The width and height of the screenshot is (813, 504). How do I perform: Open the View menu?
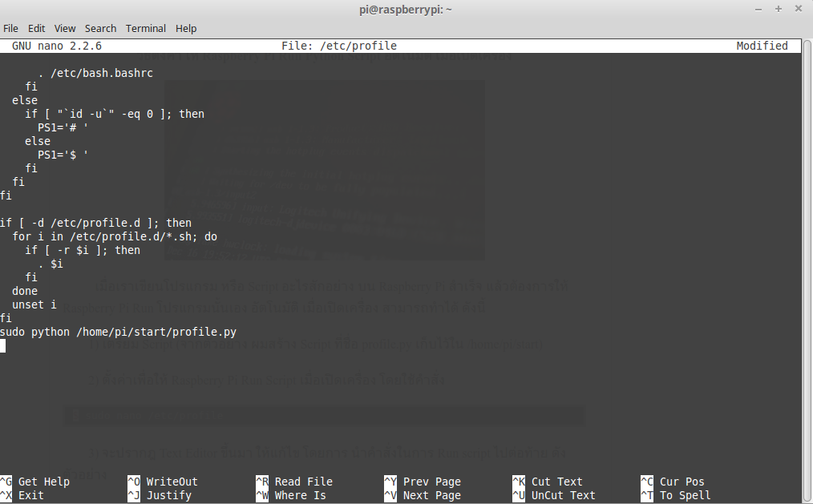click(x=64, y=28)
